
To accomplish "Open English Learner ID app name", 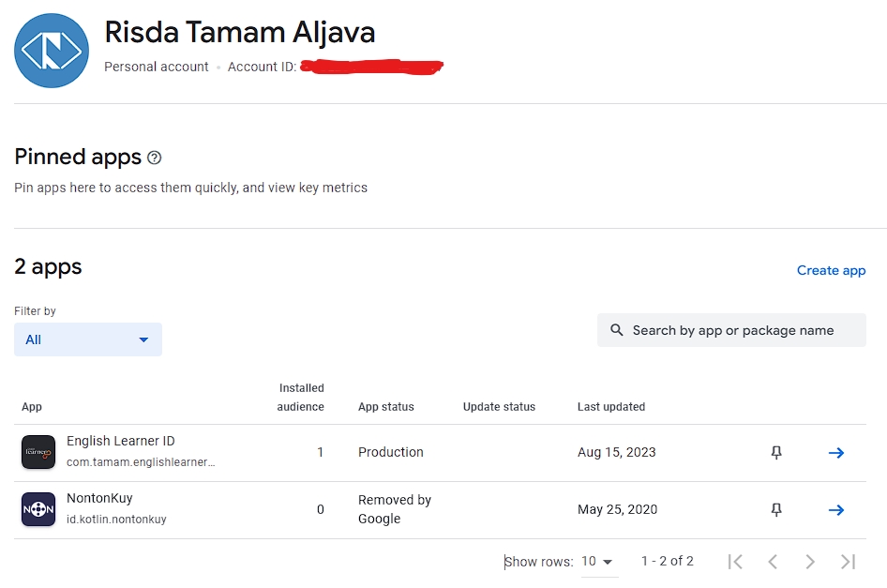I will 120,441.
